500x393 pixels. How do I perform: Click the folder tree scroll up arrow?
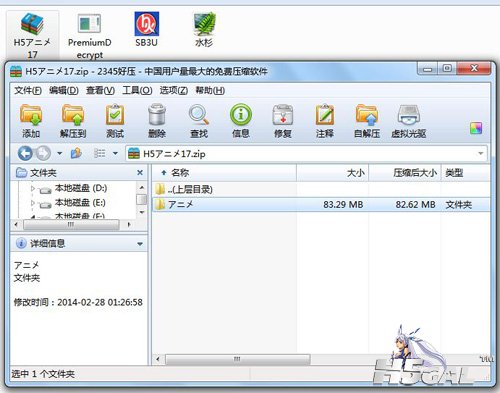pos(142,187)
